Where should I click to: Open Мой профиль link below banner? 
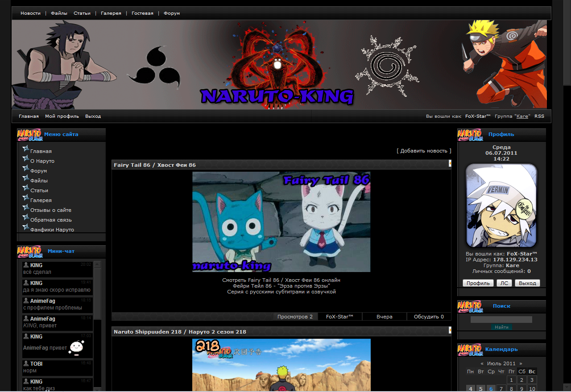pyautogui.click(x=62, y=116)
